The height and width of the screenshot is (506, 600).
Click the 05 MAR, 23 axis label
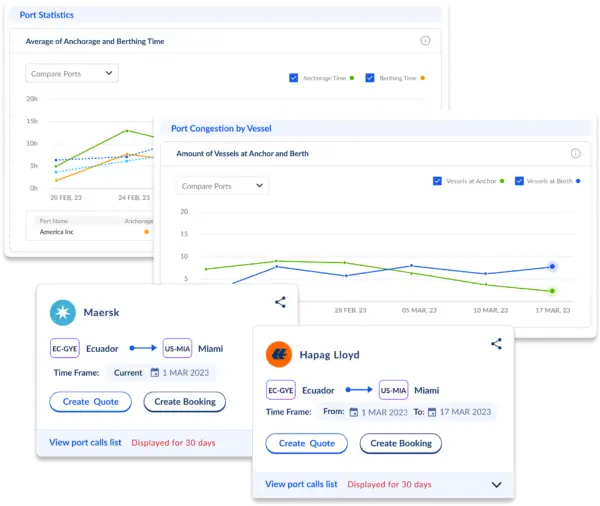tap(419, 310)
